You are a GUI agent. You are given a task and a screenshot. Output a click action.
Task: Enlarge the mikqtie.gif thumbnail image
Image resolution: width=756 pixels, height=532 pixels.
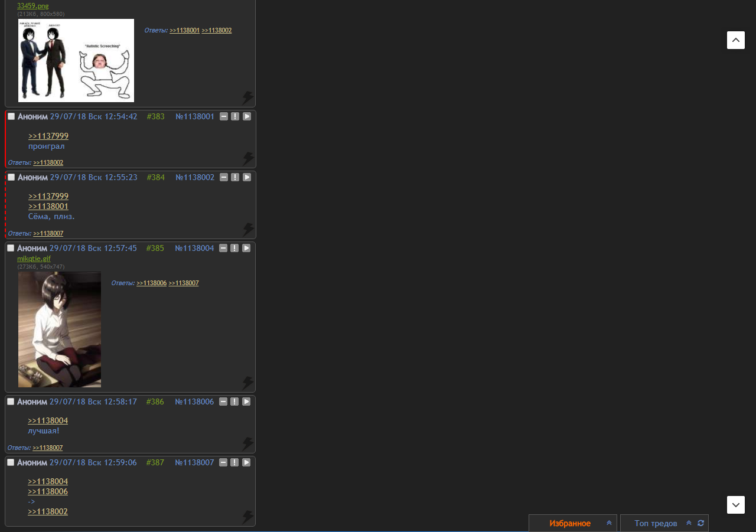pyautogui.click(x=60, y=329)
